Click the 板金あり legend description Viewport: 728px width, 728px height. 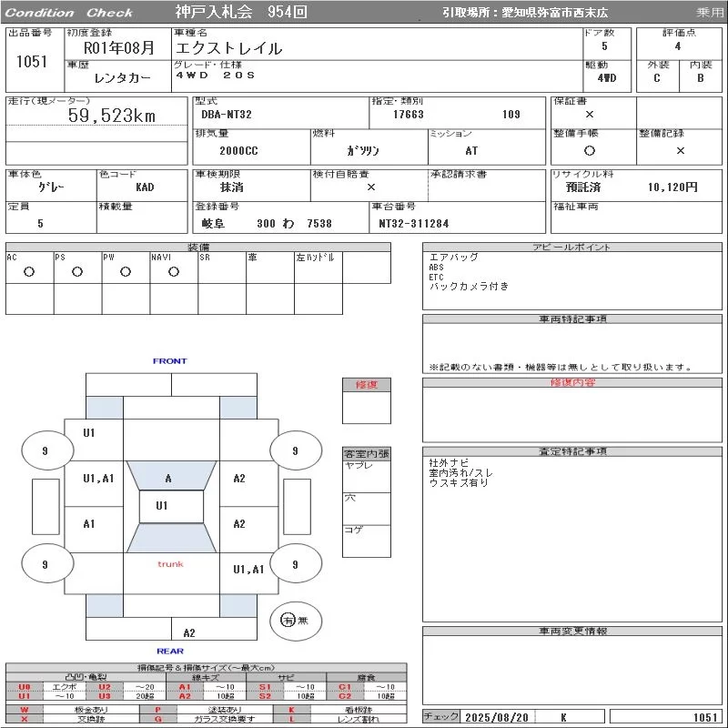point(91,710)
